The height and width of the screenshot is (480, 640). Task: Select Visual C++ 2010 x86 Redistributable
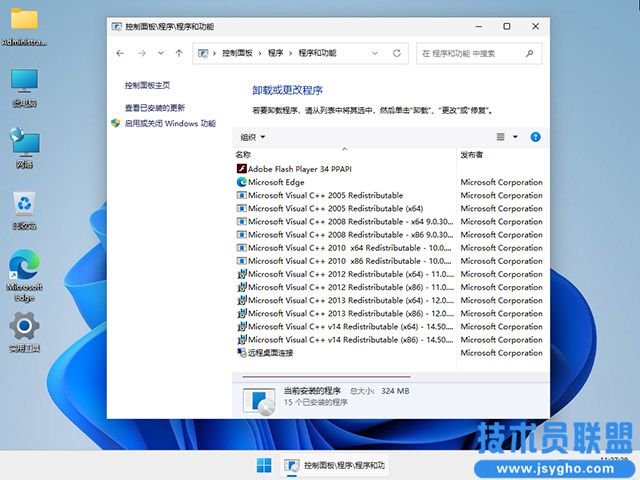[349, 261]
